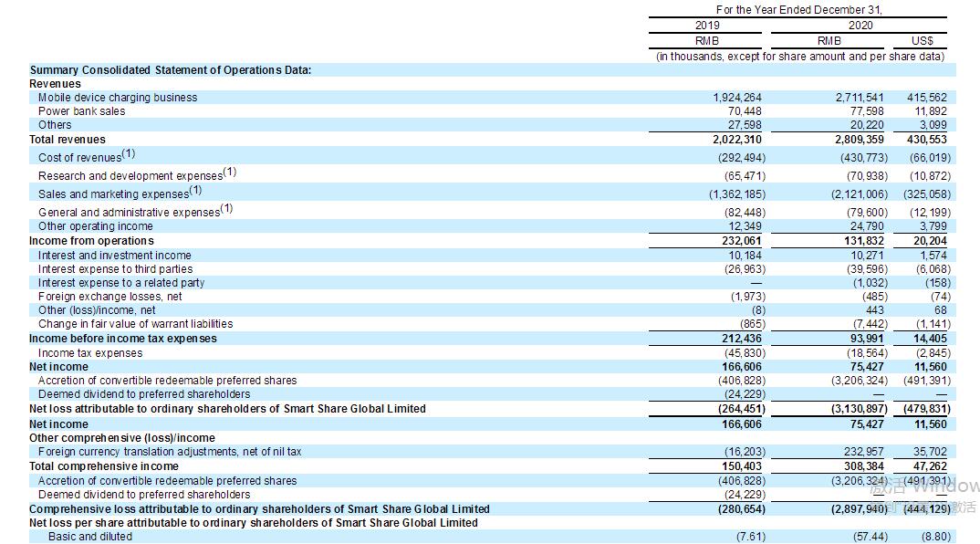Image resolution: width=980 pixels, height=544 pixels.
Task: Select the value 20,204
Action: coord(930,241)
